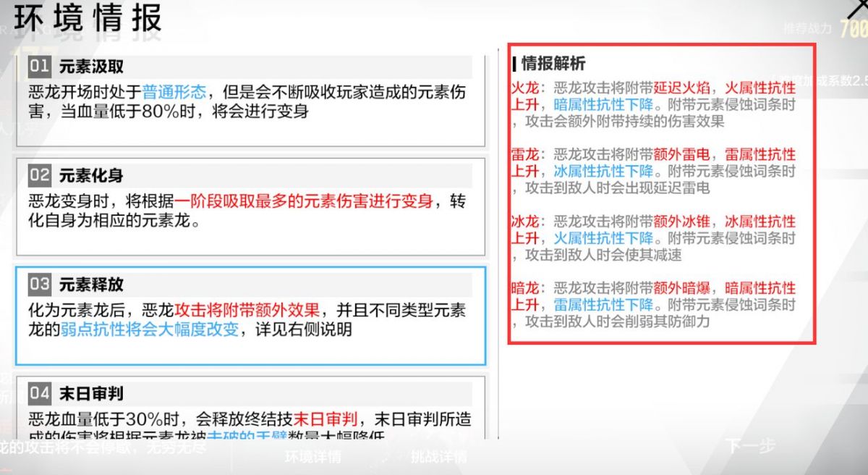Click the highlighted 元素释放 info card
The height and width of the screenshot is (475, 868).
coord(252,310)
